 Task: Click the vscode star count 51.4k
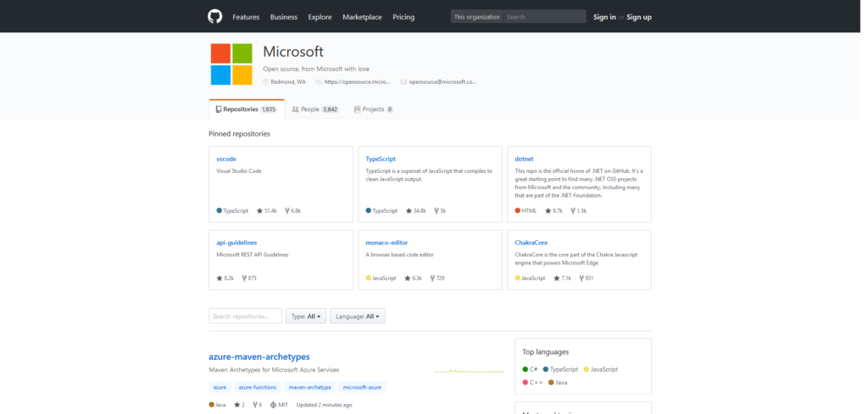[267, 211]
